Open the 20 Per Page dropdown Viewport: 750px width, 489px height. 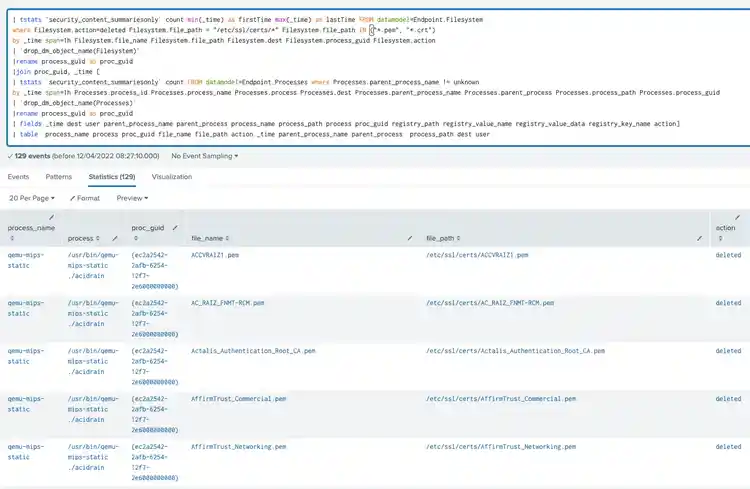[31, 198]
